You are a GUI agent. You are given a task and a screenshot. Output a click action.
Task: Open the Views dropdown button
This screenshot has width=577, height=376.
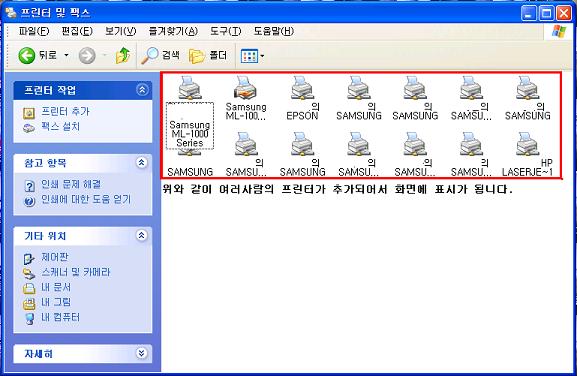252,56
